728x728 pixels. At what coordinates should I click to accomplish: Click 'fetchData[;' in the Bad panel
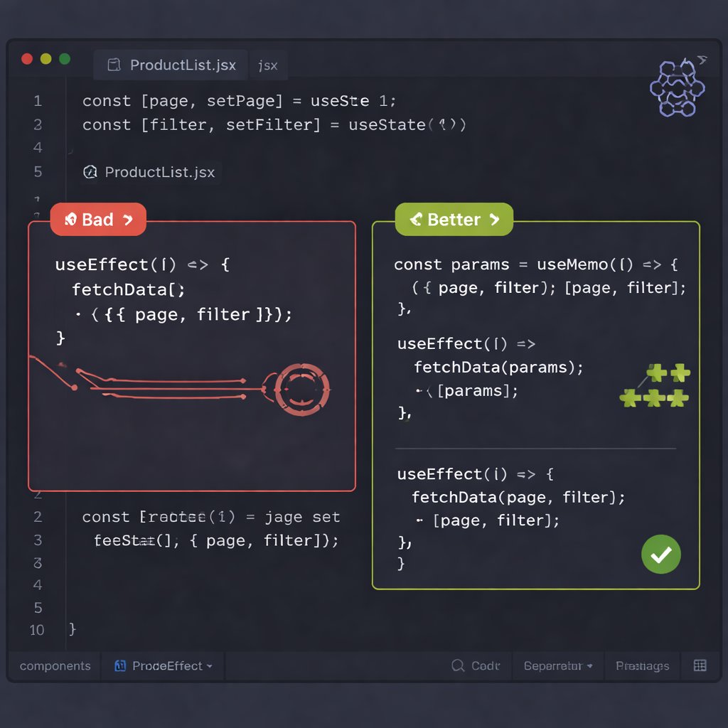click(x=129, y=290)
